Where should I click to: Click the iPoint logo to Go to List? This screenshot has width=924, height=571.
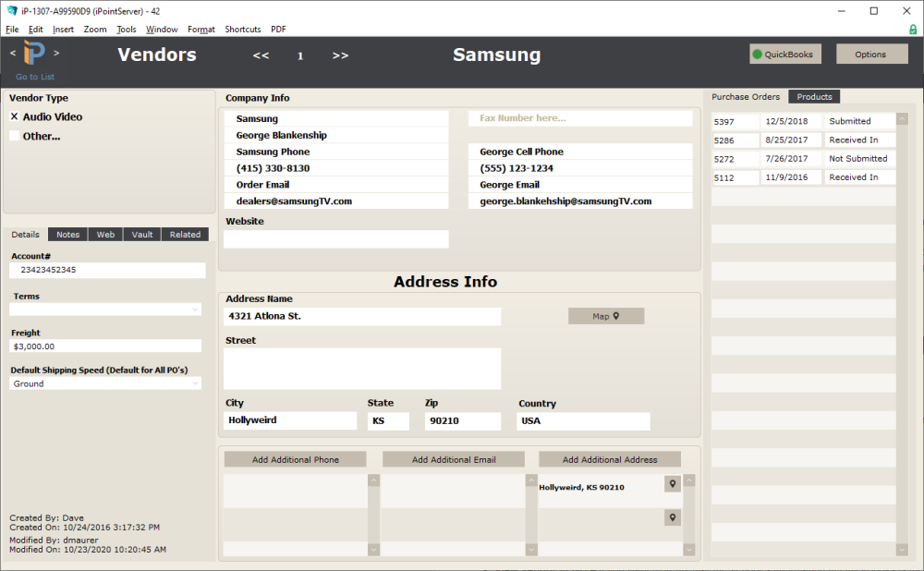pyautogui.click(x=33, y=54)
